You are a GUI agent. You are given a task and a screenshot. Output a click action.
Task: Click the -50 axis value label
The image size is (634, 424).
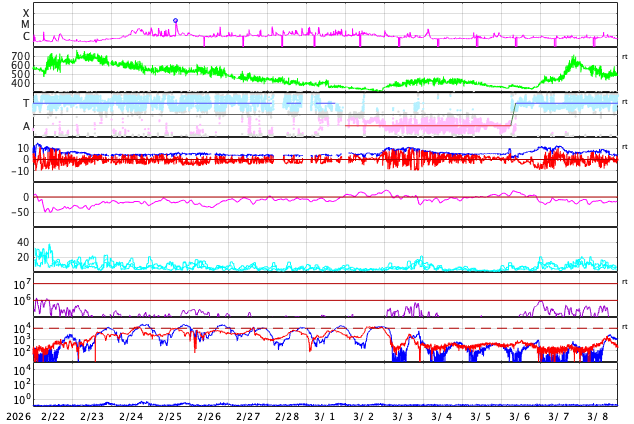(x=20, y=211)
